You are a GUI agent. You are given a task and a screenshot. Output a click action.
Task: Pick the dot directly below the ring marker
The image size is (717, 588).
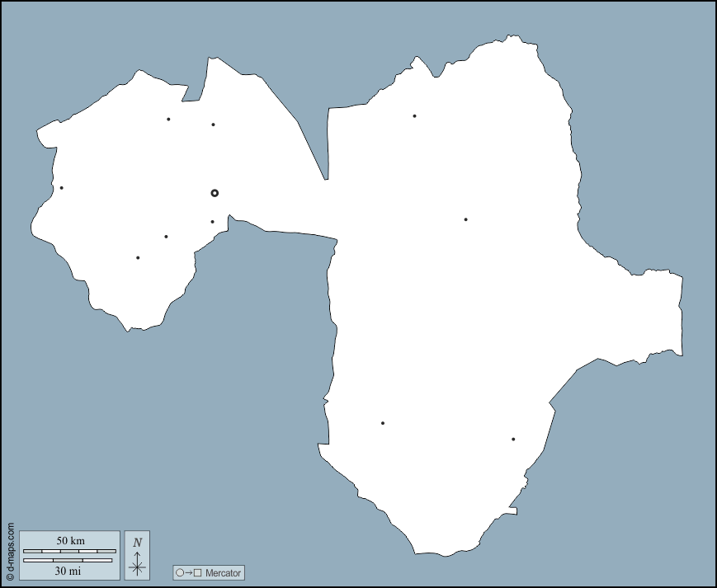tap(212, 222)
